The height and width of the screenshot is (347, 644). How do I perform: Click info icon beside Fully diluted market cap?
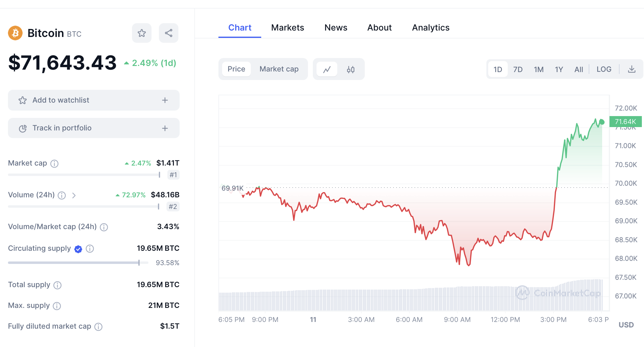(98, 327)
